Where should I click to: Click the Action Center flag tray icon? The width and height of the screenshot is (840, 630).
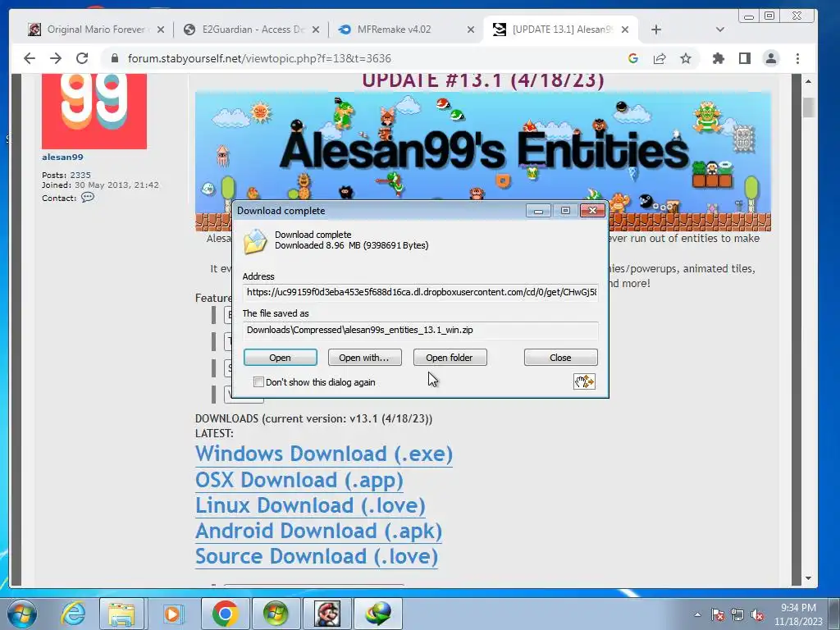(717, 614)
